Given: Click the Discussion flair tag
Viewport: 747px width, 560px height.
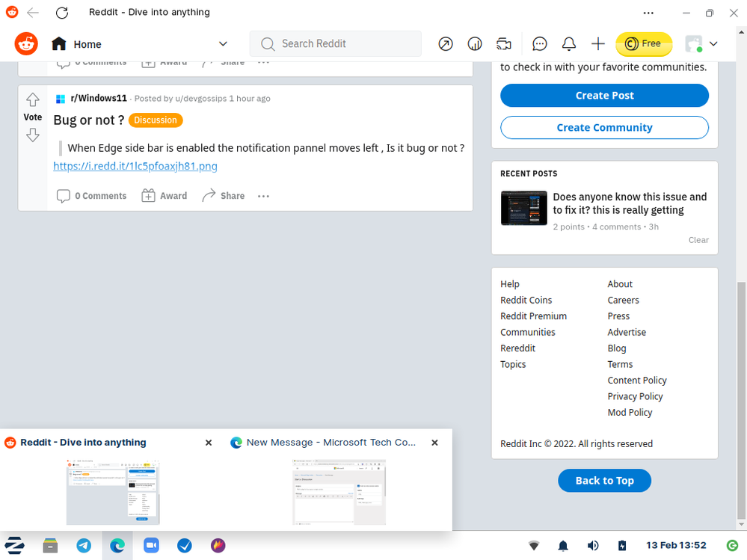Looking at the screenshot, I should coord(156,120).
